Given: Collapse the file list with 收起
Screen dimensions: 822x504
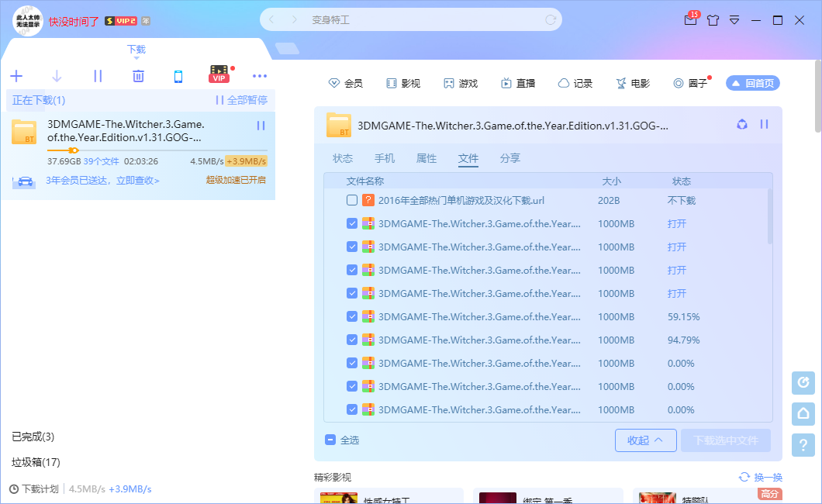Looking at the screenshot, I should (645, 440).
